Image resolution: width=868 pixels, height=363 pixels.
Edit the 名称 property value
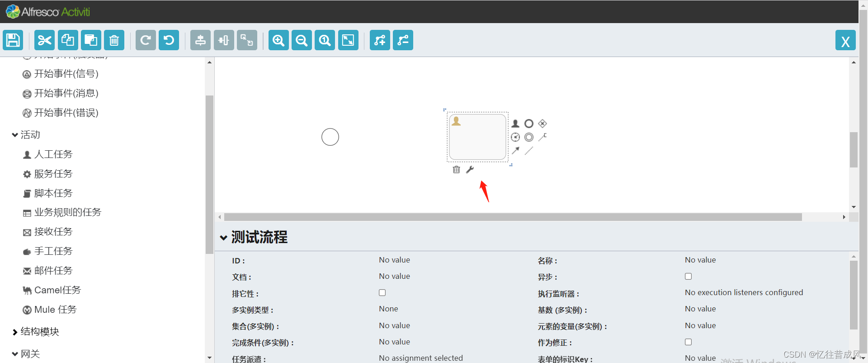[x=700, y=260]
